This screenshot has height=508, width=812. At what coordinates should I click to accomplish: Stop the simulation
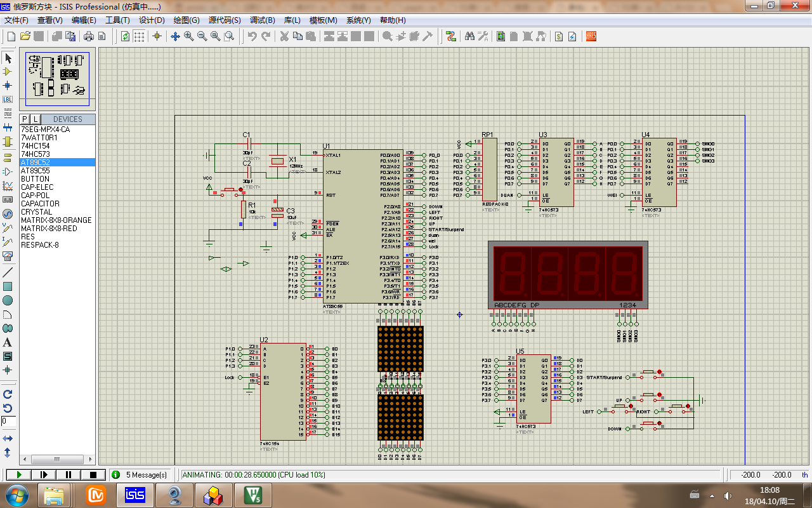tap(93, 474)
